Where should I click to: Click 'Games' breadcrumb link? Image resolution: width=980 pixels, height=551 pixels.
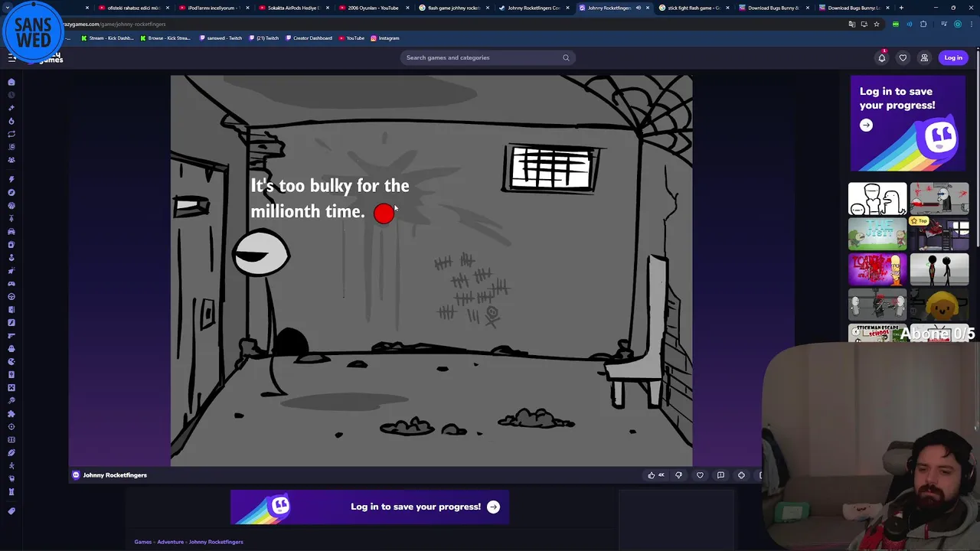click(143, 542)
